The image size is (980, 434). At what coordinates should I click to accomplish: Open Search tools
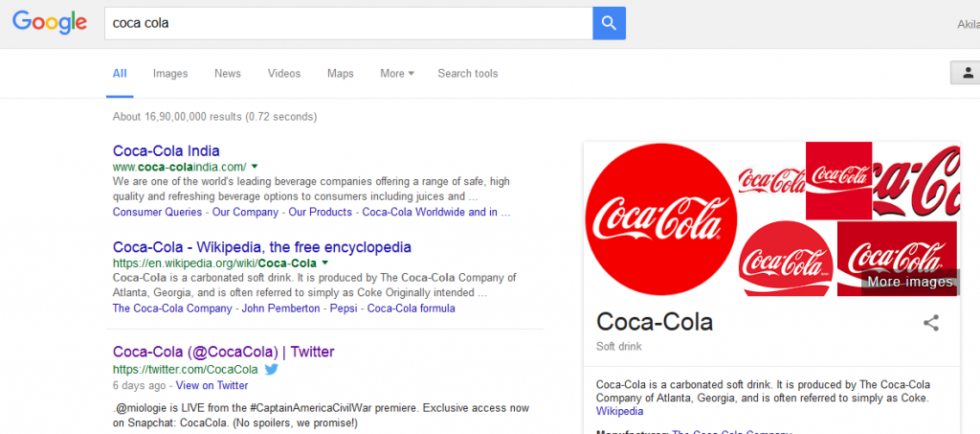pos(467,73)
